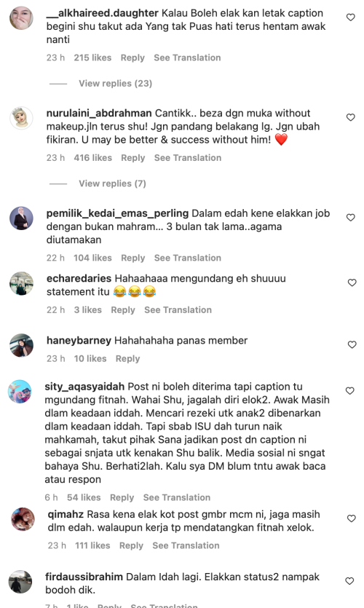Like echaredaries comment heart icon
Screen dimensions: 364x608
point(352,283)
